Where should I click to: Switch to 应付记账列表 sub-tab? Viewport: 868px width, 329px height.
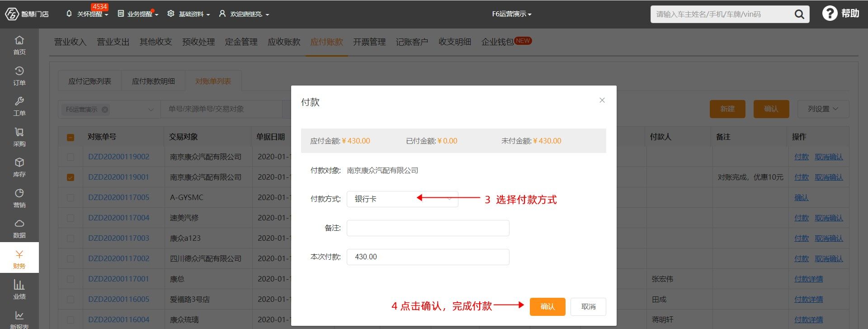90,81
